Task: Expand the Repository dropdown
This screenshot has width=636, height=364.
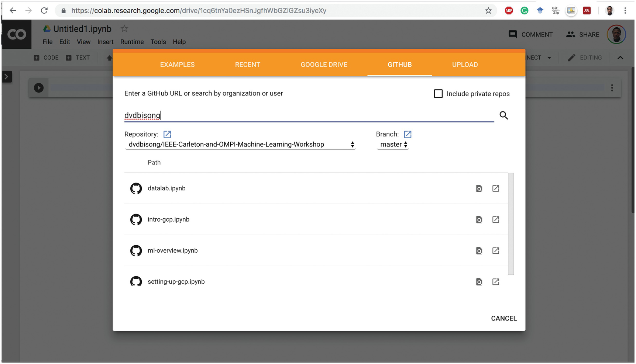Action: pos(240,145)
